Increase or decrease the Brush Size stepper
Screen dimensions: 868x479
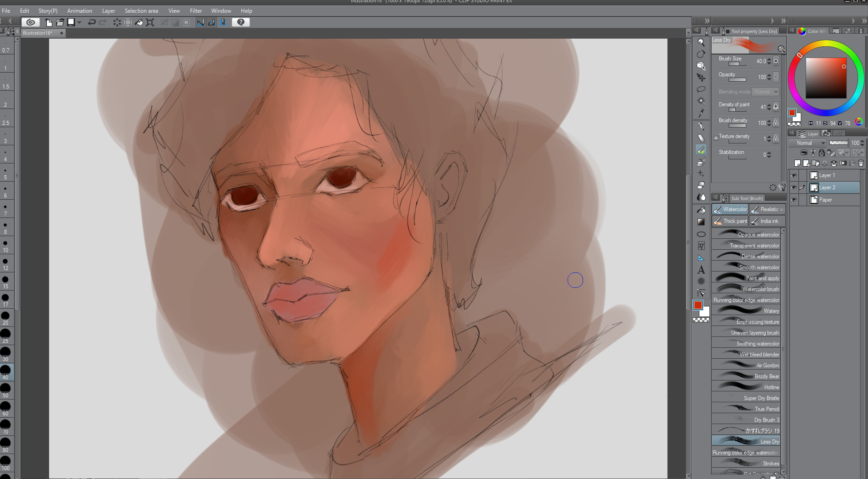[x=769, y=61]
